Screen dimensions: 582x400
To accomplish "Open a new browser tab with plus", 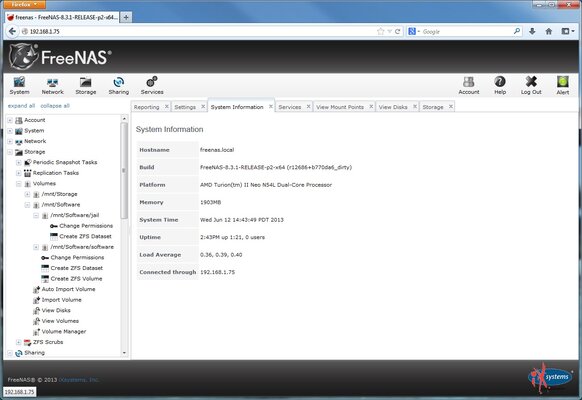I will (x=126, y=17).
